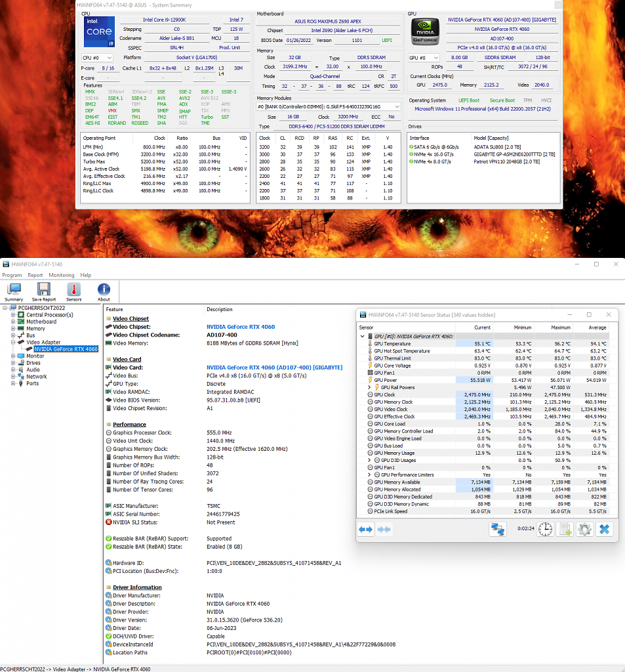Viewport: 625px width, 672px height.
Task: Click the Motherboard tree icon
Action: point(20,322)
